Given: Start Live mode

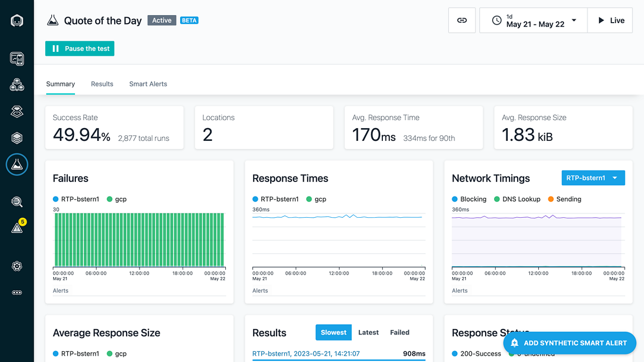Looking at the screenshot, I should 610,21.
